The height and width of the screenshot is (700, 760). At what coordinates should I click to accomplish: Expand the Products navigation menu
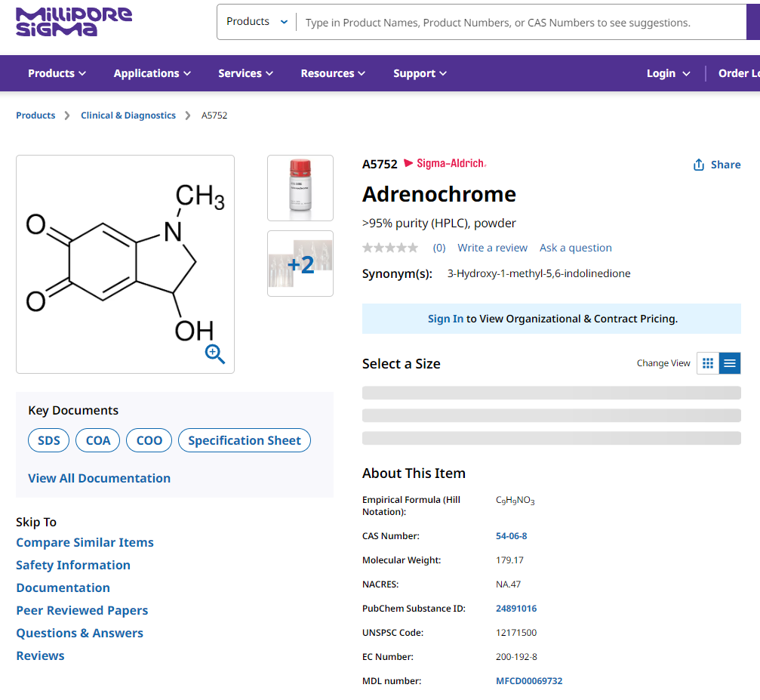click(57, 73)
